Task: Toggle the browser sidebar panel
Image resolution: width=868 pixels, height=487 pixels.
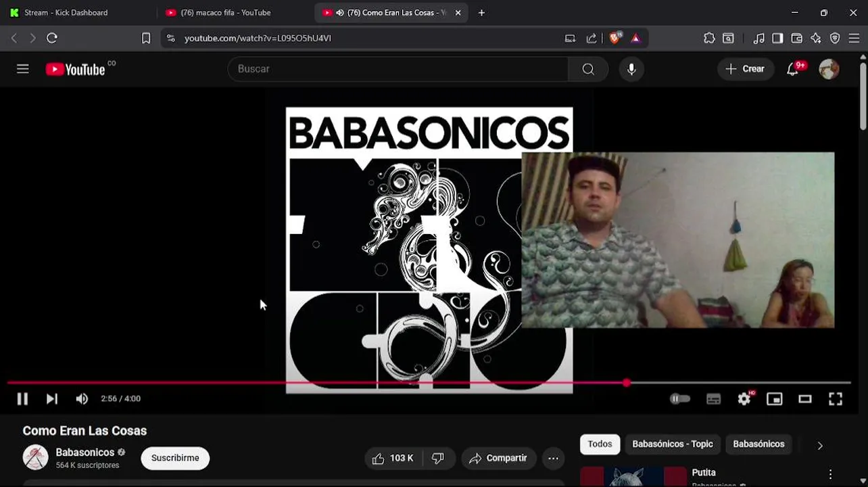Action: pyautogui.click(x=777, y=38)
